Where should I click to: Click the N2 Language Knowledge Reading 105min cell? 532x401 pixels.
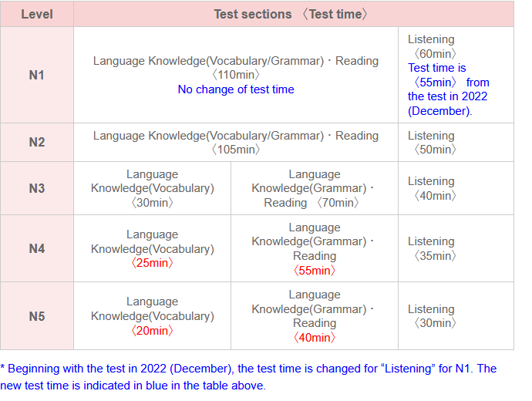pos(236,142)
